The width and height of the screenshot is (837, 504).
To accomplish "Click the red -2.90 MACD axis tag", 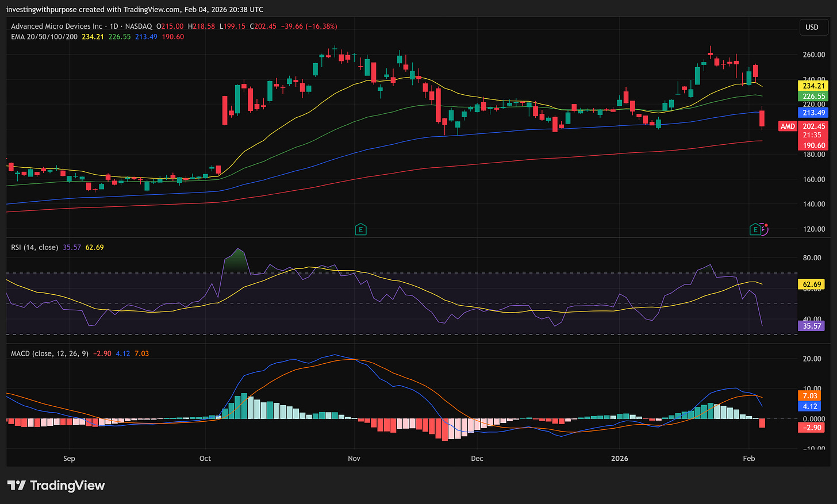I will point(812,428).
